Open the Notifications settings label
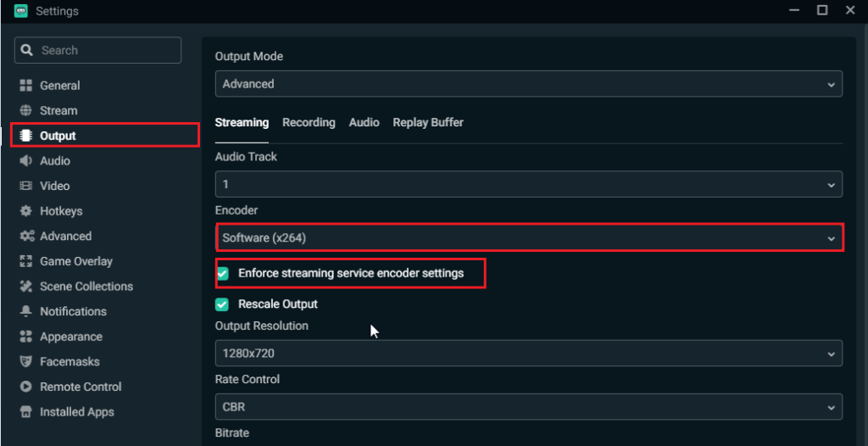The width and height of the screenshot is (868, 446). tap(73, 311)
